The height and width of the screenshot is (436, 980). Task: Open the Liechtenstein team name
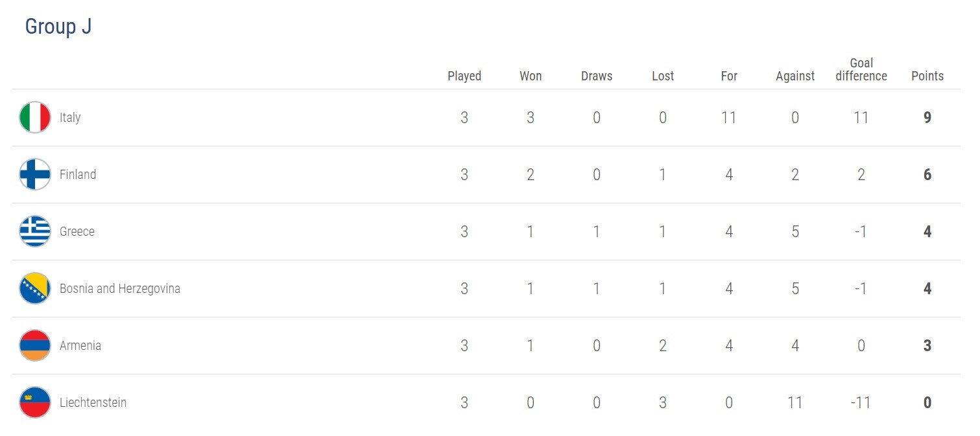click(93, 402)
